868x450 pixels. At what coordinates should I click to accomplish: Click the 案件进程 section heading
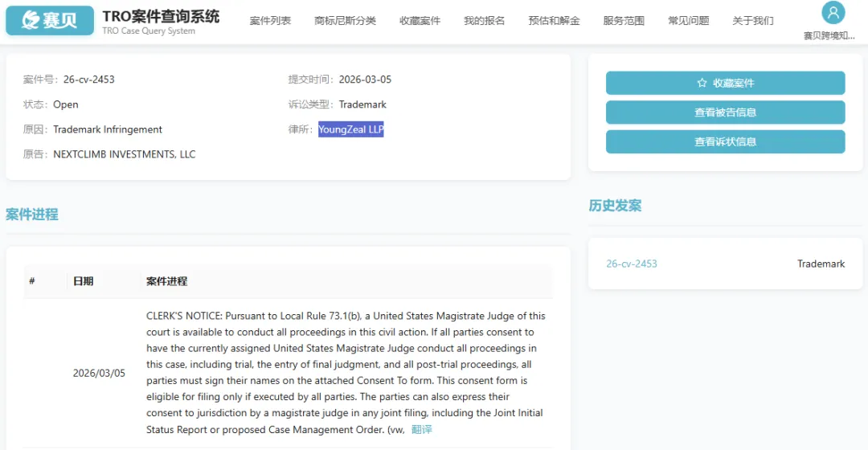pos(32,215)
